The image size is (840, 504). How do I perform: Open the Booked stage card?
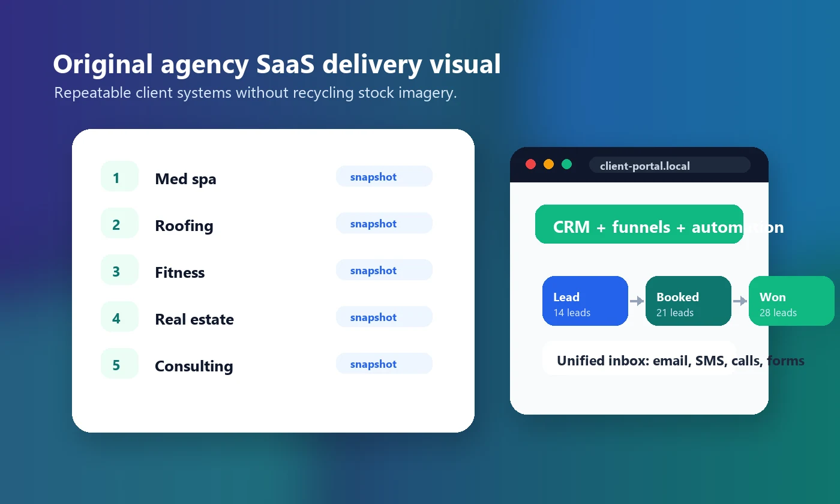pos(688,301)
